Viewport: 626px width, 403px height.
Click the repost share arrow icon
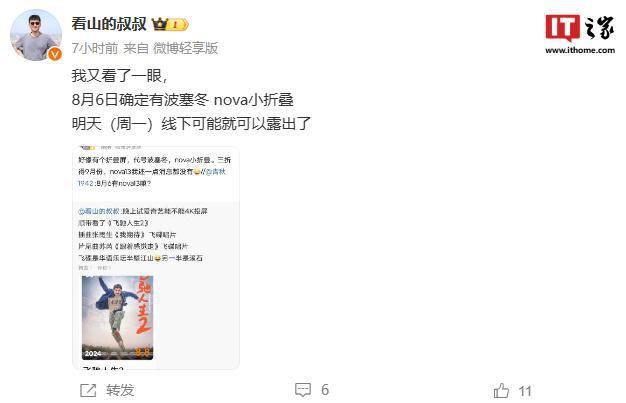coord(88,390)
